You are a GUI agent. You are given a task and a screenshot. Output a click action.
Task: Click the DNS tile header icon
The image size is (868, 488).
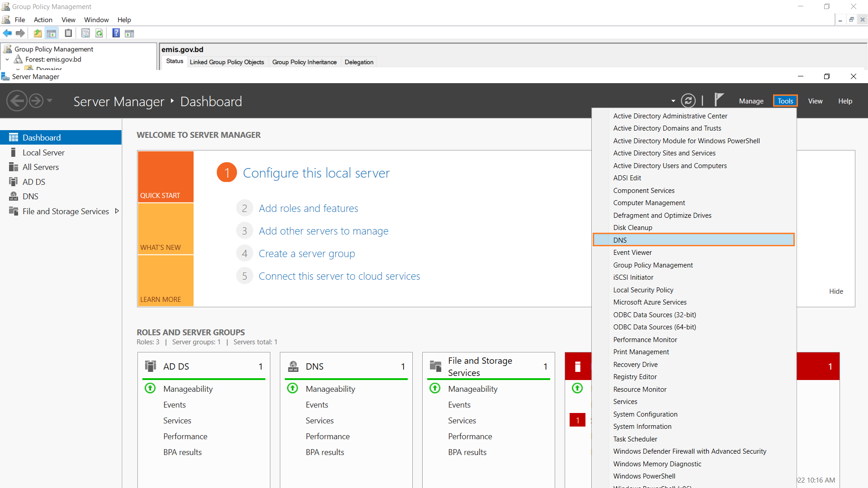coord(293,366)
